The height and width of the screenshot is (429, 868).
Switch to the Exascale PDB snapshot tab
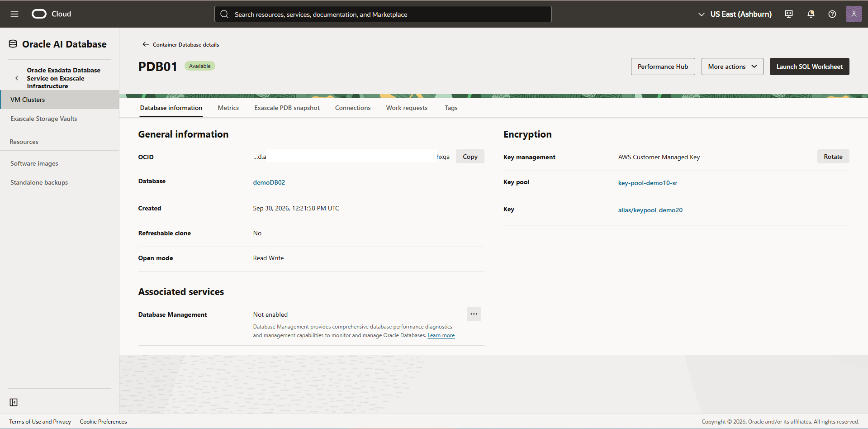287,108
